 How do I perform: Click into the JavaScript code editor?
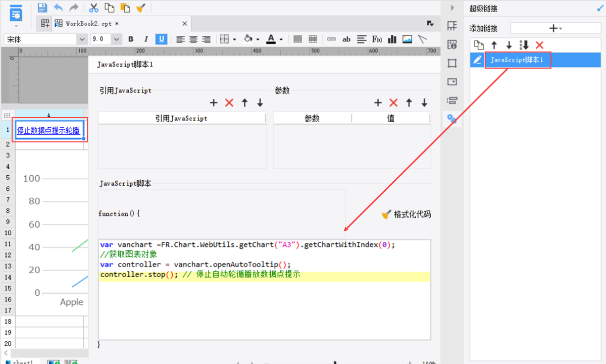[265, 290]
